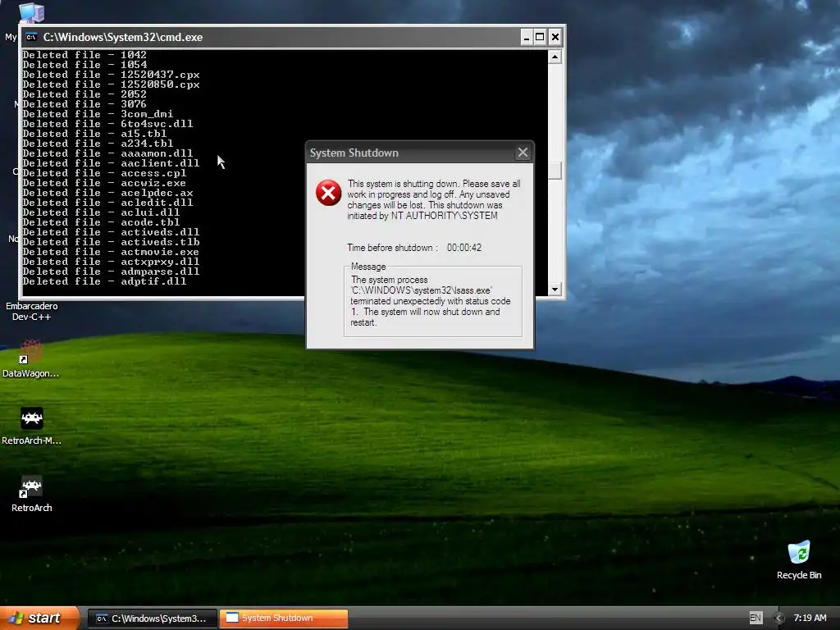Click line 'Deleted file - acledit.dll'
This screenshot has width=840, height=630.
(107, 203)
